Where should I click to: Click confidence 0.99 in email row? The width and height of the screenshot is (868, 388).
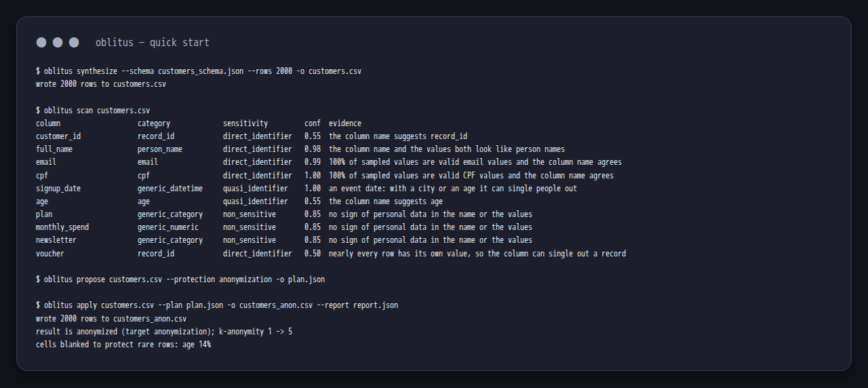pyautogui.click(x=313, y=162)
